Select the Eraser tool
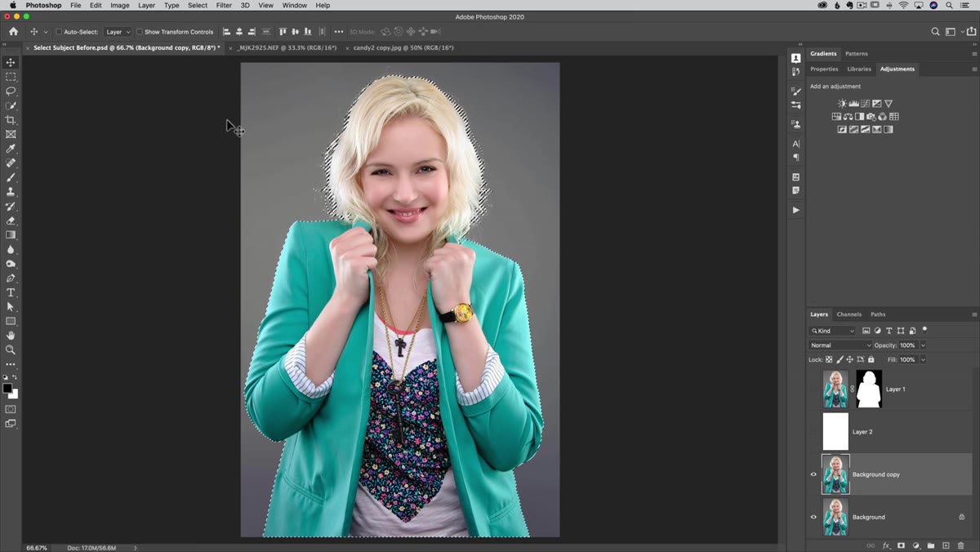This screenshot has width=980, height=552. (x=11, y=220)
